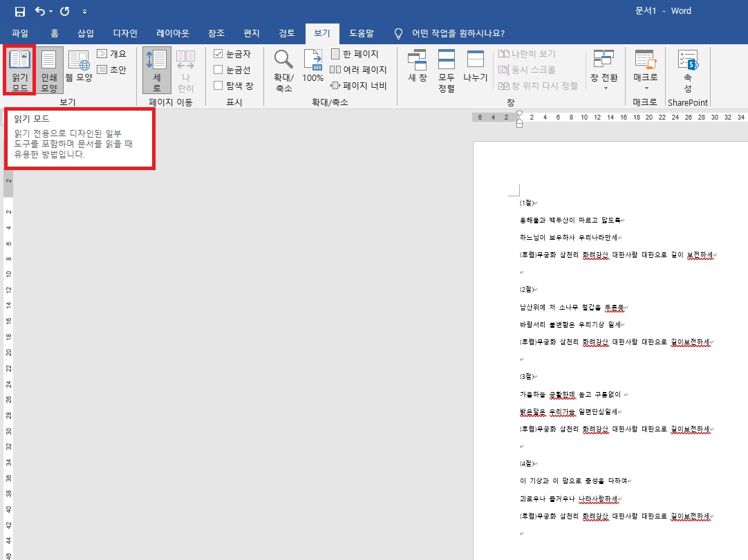
Task: Undo the last action
Action: click(x=40, y=11)
